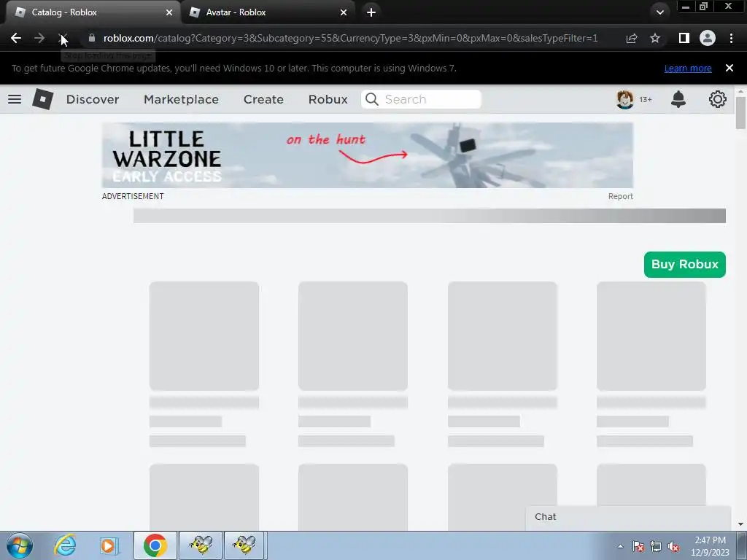Open the Roblox hamburger navigation menu
Viewport: 747px width, 560px height.
pyautogui.click(x=15, y=99)
